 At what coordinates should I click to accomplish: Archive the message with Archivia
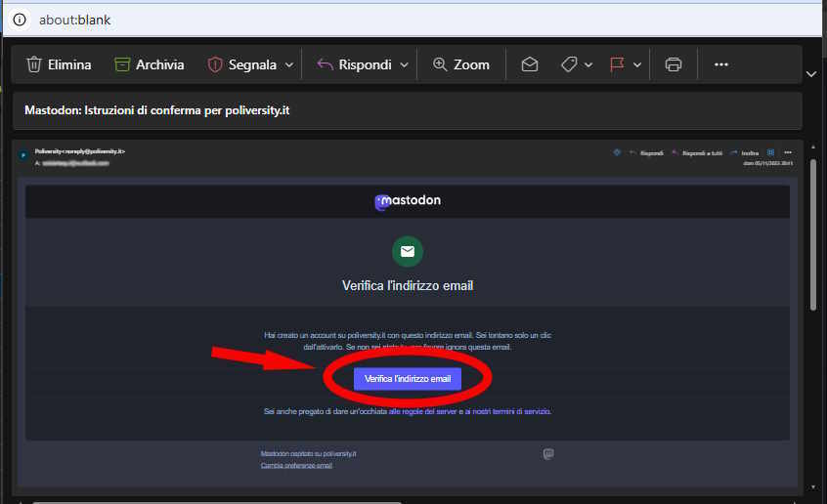click(x=150, y=64)
